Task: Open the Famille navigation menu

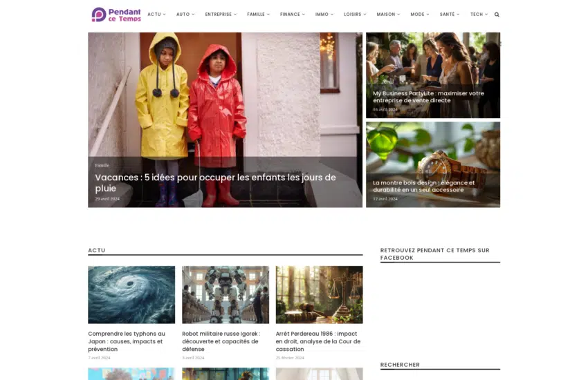Action: 258,15
